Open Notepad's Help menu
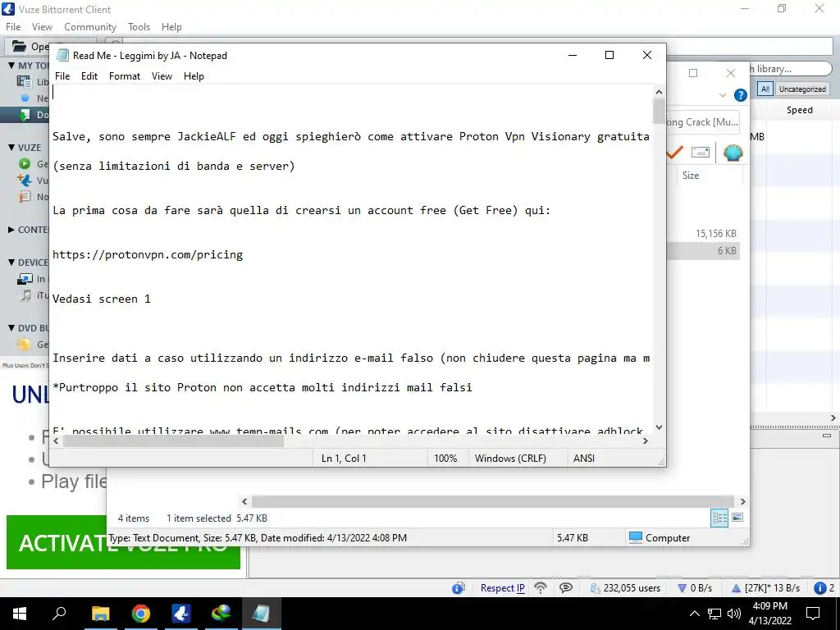 pyautogui.click(x=194, y=76)
